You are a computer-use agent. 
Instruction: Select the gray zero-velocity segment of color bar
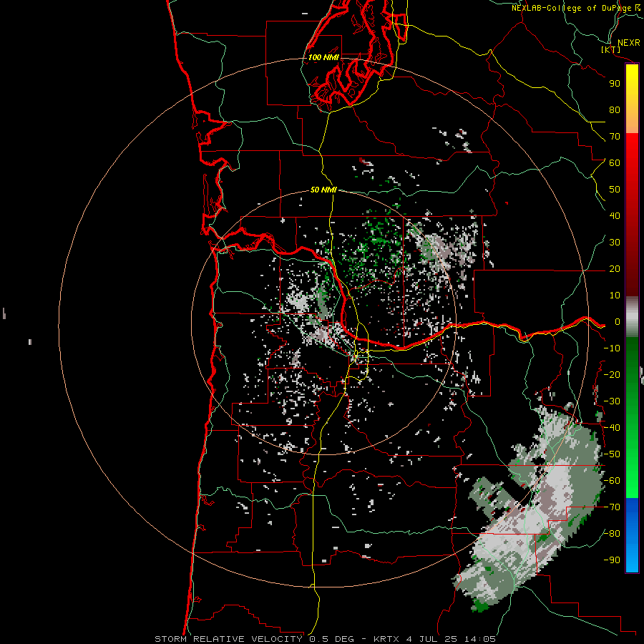[632, 316]
